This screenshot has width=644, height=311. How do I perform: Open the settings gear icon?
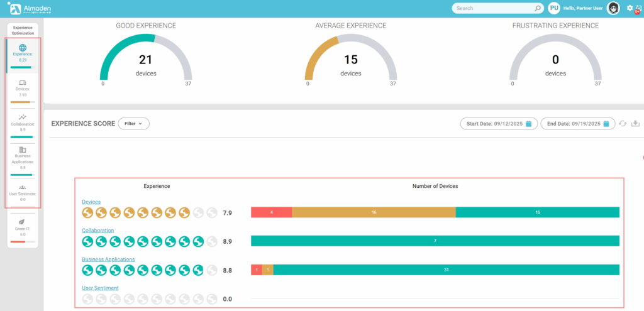click(630, 8)
